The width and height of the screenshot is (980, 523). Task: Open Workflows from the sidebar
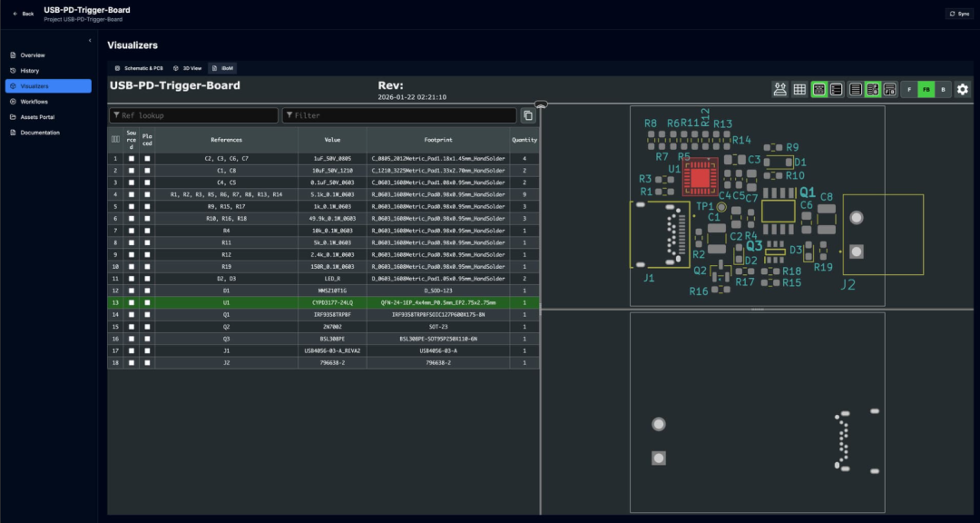click(x=48, y=102)
